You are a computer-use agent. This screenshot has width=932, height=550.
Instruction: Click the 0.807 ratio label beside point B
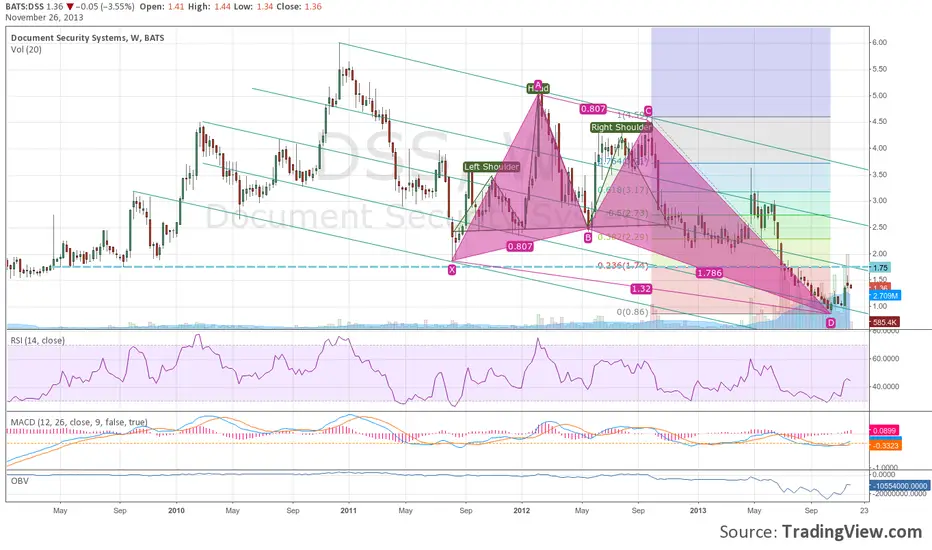tap(519, 246)
